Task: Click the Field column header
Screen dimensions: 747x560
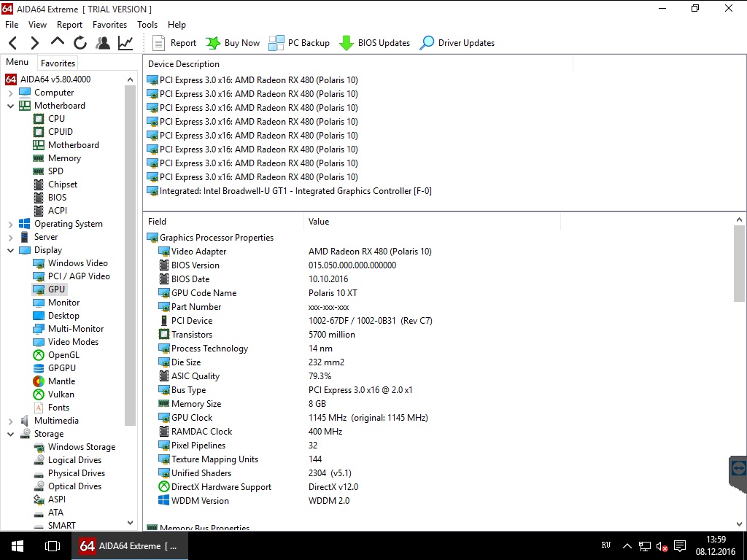Action: (x=223, y=222)
